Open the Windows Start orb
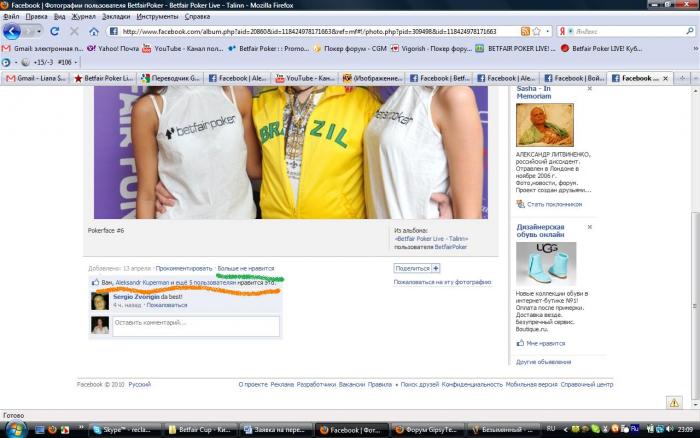This screenshot has width=700, height=438. (15, 430)
